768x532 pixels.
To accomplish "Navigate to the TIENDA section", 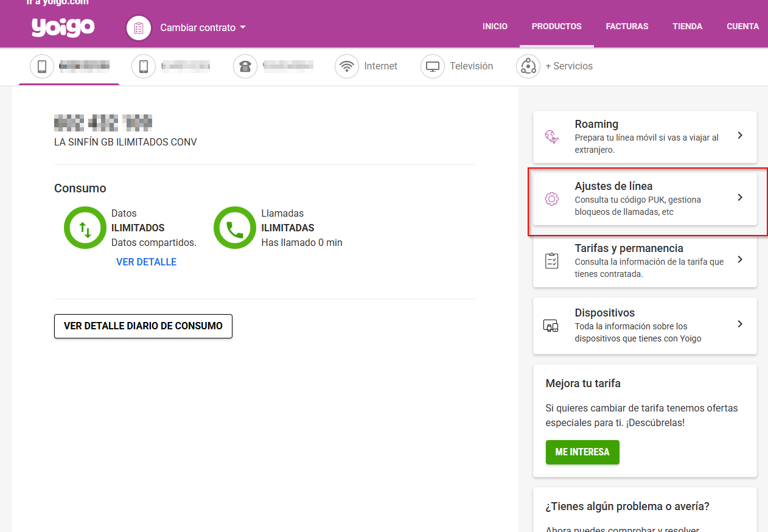I will pyautogui.click(x=687, y=26).
